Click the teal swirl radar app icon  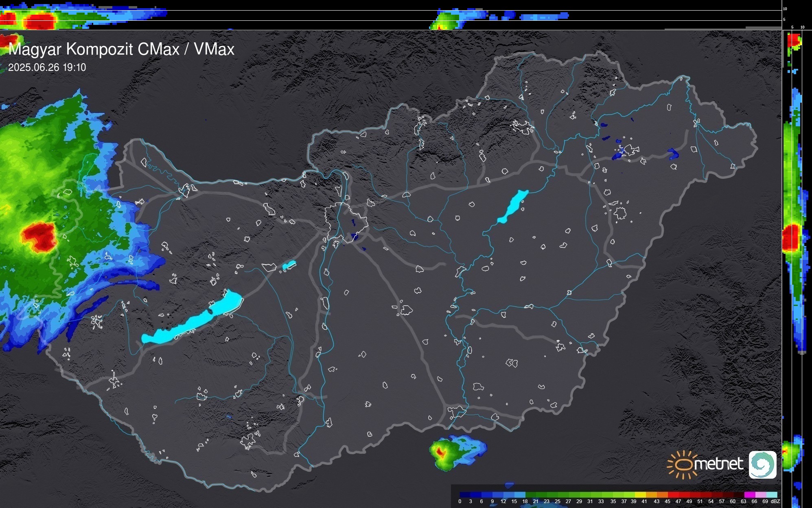tap(762, 464)
